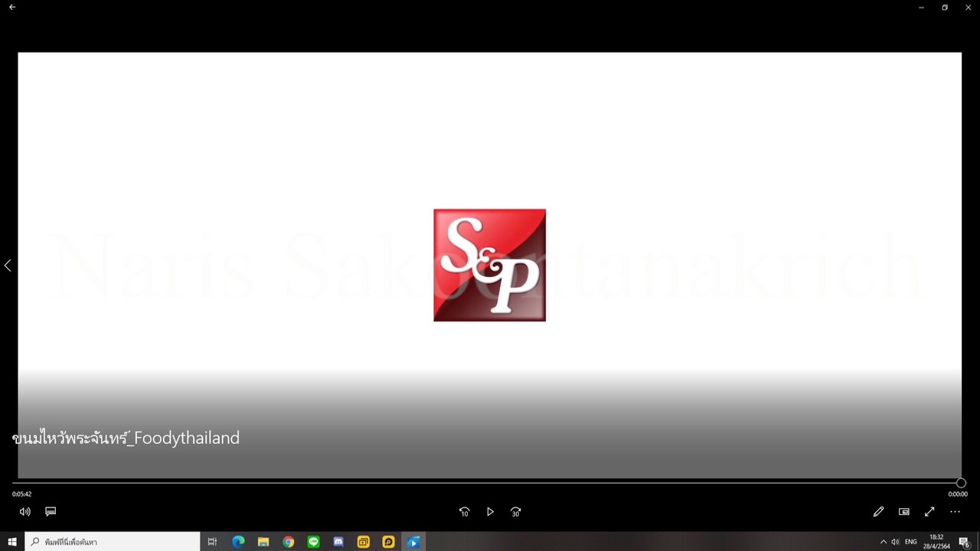
Task: Click the elapsed time 0:05:42
Action: point(21,494)
